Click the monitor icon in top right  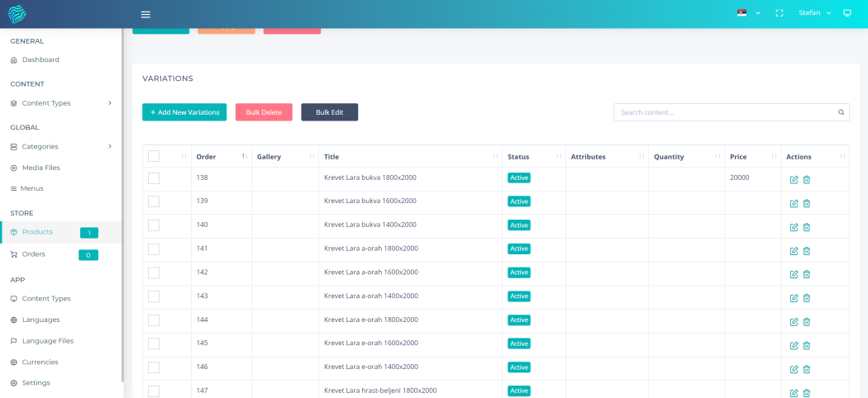[847, 13]
